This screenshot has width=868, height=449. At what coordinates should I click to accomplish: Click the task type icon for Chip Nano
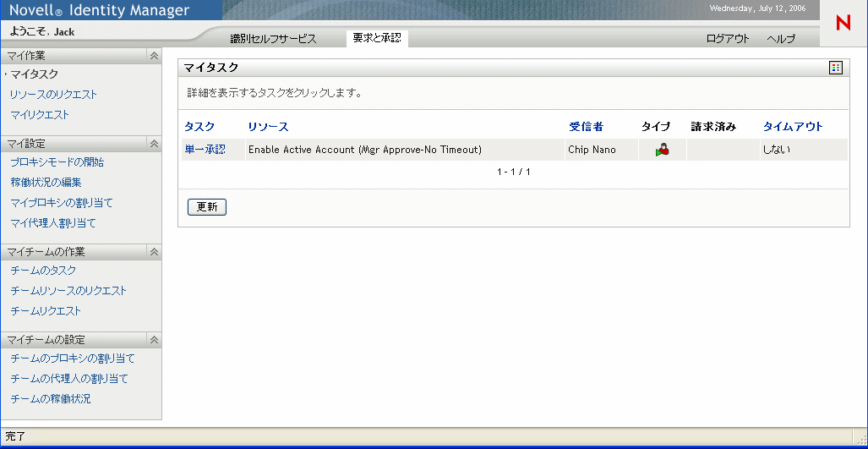(662, 150)
